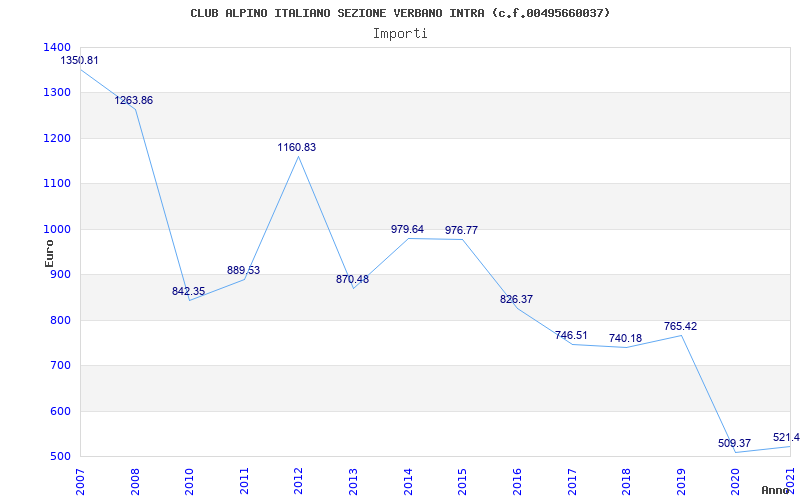Click the 600 y-axis tick label
800x500 pixels.
coord(61,411)
